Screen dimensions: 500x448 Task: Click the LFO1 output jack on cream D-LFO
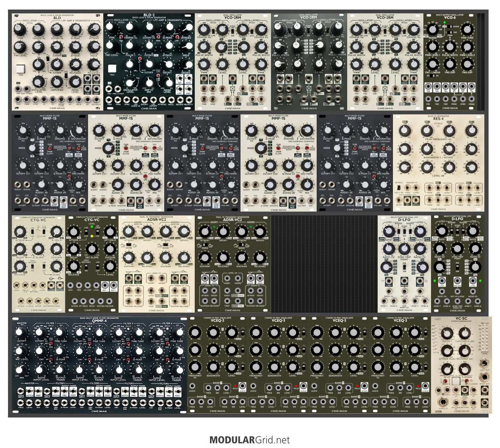389,281
